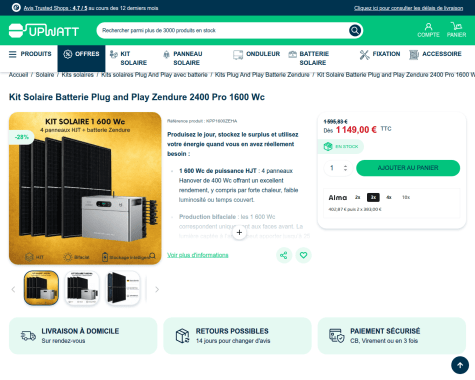Click the Trusted Shops badge icon

(16, 8)
